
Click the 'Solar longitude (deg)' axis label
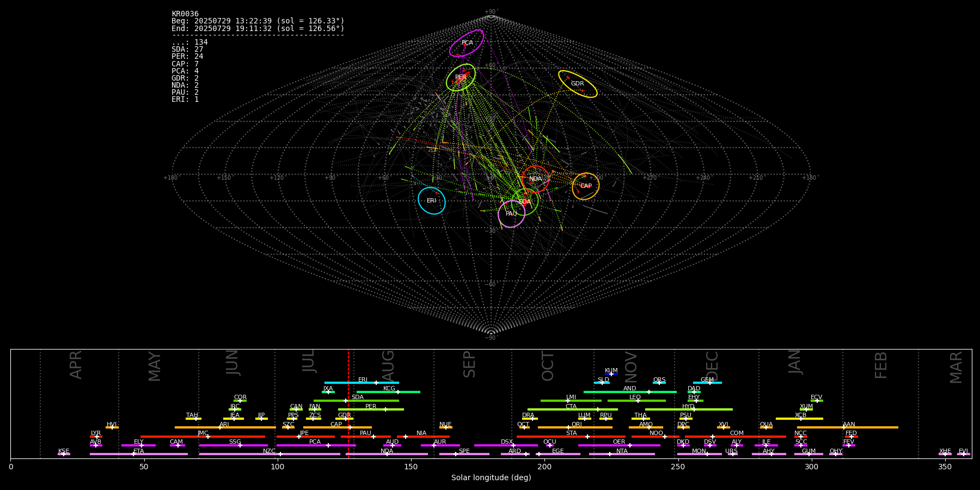coord(491,478)
